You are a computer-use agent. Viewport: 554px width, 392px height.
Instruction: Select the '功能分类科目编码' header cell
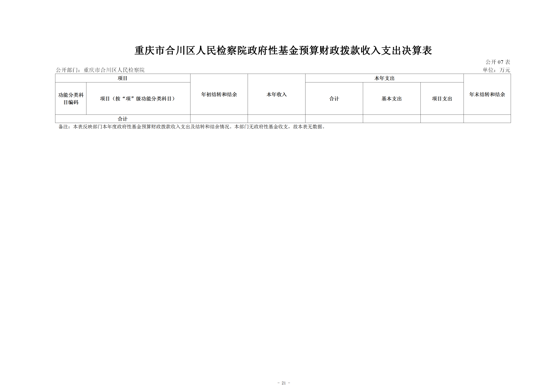[x=71, y=98]
